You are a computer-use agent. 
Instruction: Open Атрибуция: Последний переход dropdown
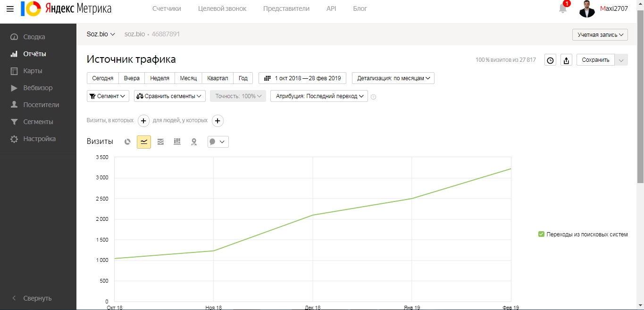(319, 96)
